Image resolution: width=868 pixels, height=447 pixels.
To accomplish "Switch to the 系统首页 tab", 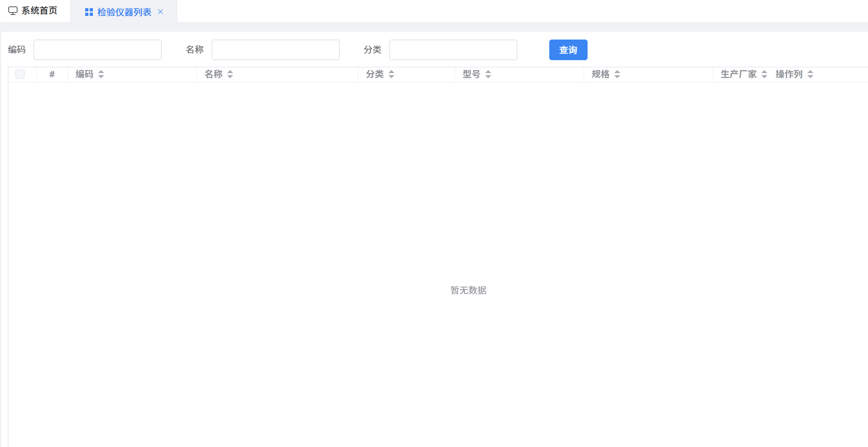I will (x=39, y=11).
